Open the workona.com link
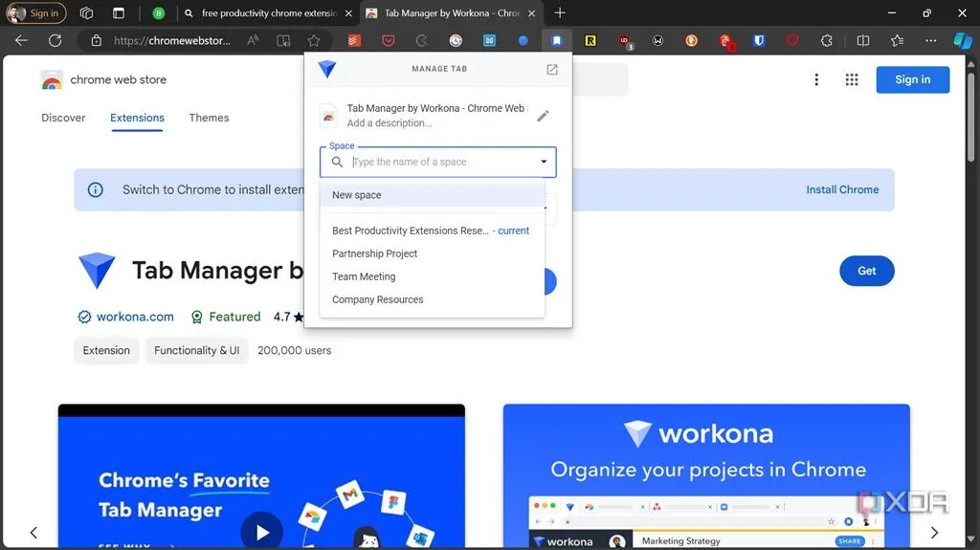 (x=135, y=317)
